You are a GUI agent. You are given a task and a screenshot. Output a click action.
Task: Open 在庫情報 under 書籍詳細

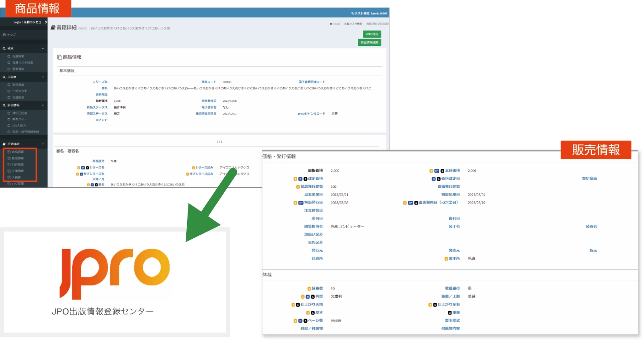point(18,171)
